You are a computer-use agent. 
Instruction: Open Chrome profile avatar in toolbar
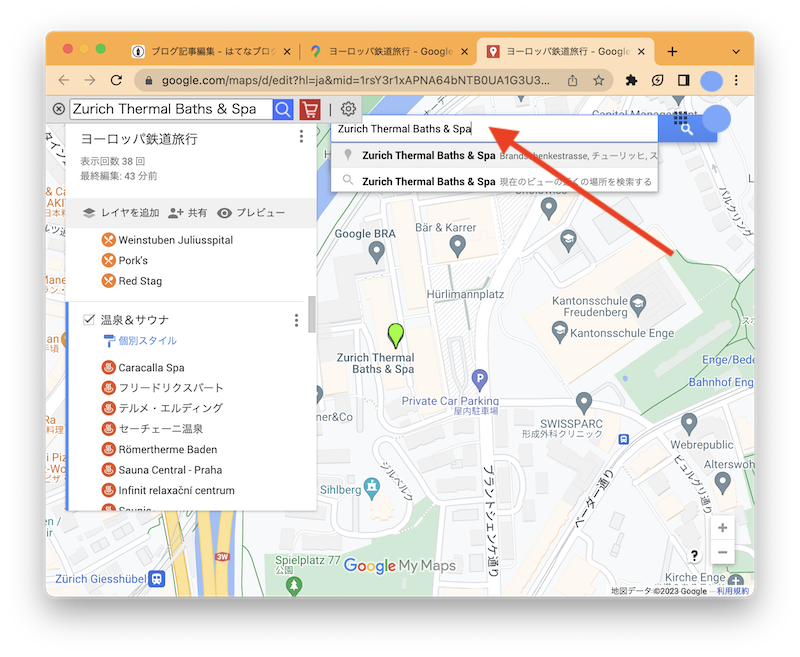point(711,81)
